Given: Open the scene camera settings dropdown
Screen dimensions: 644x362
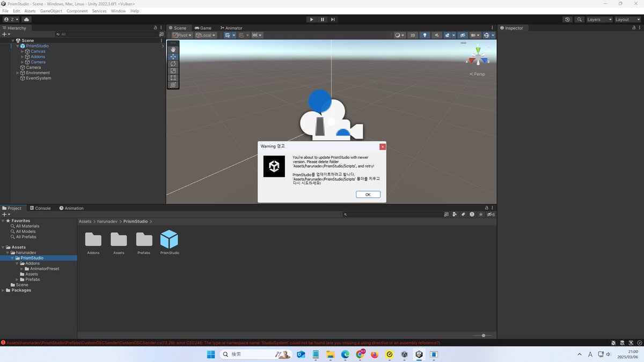Looking at the screenshot, I should (x=475, y=35).
